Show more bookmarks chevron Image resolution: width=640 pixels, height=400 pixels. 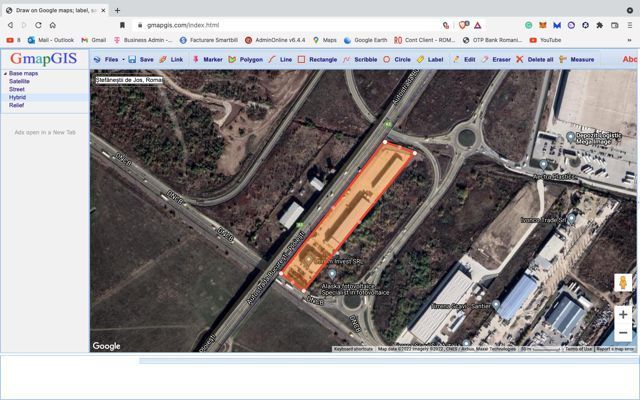point(629,40)
